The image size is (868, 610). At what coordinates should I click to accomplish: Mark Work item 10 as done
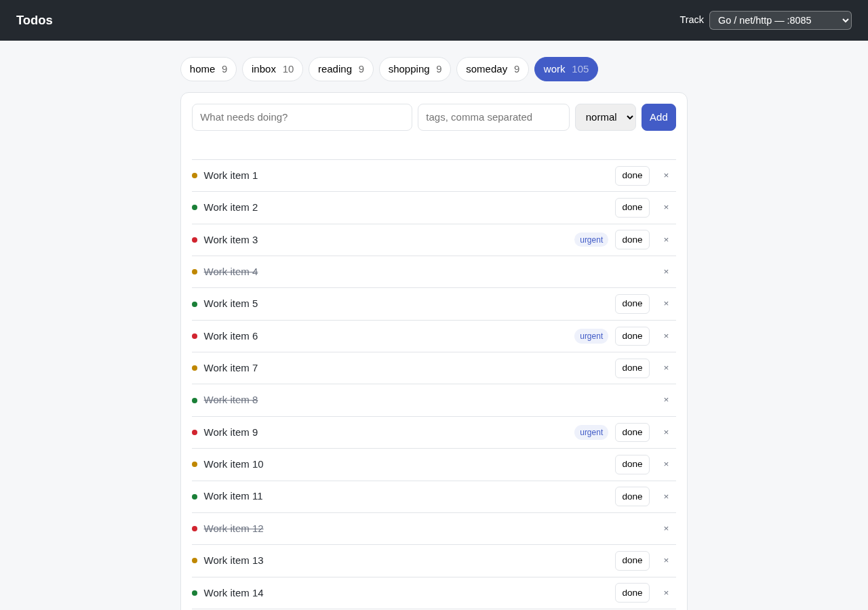click(x=632, y=464)
